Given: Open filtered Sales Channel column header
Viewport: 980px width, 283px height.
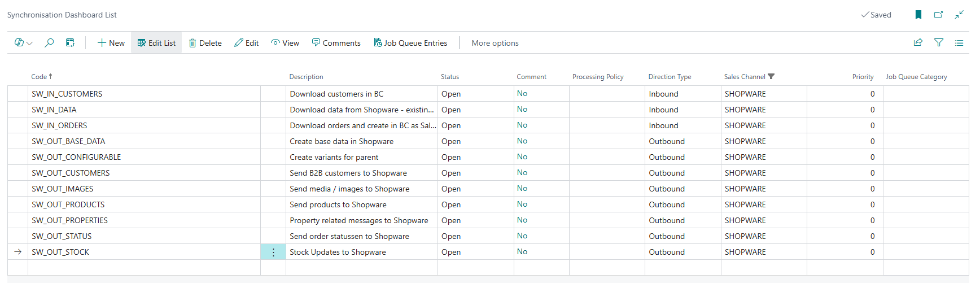Looking at the screenshot, I should pyautogui.click(x=749, y=77).
